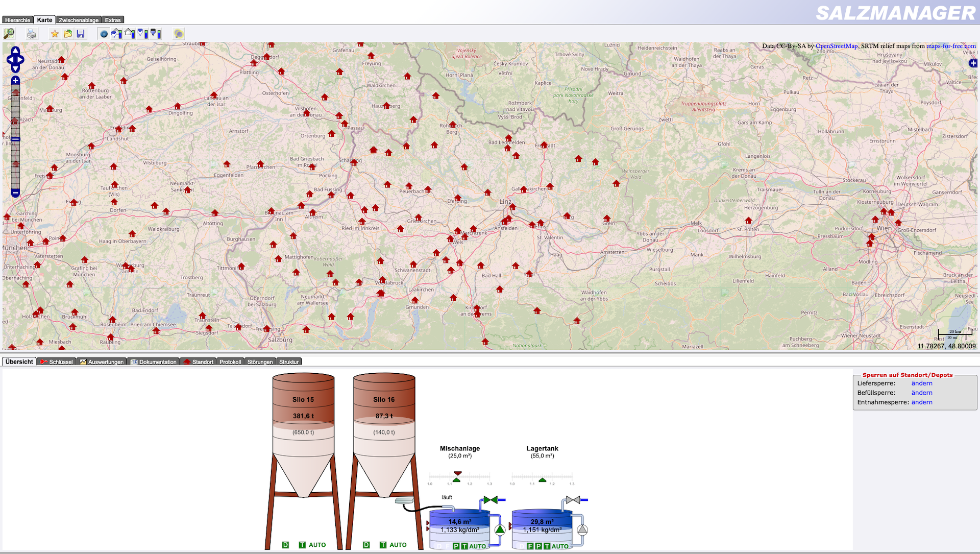Click the pan-down arrow on map control

(x=15, y=69)
